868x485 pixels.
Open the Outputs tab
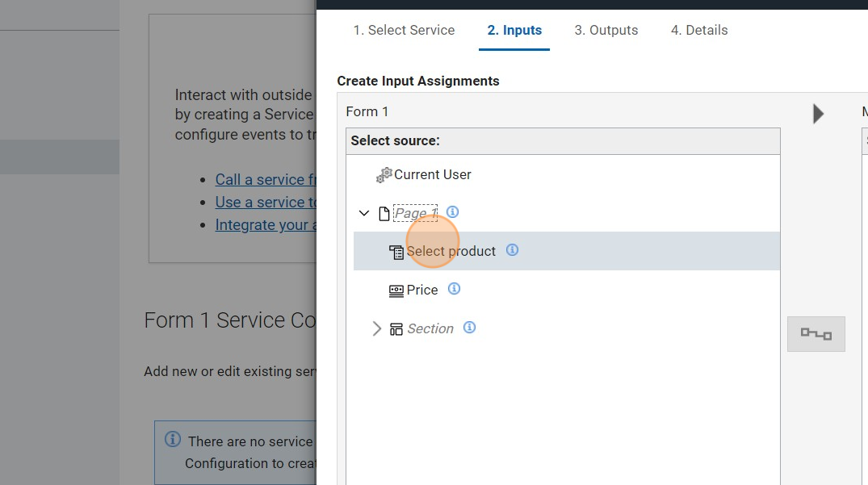pyautogui.click(x=606, y=31)
